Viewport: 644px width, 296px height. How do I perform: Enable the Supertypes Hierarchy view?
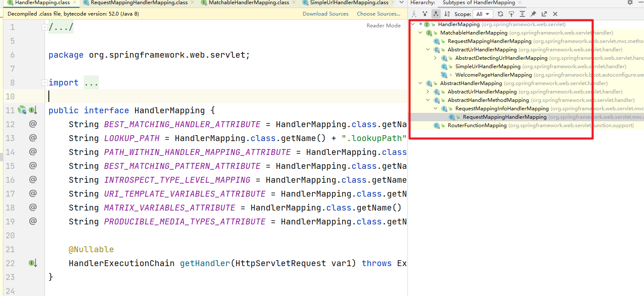point(425,13)
